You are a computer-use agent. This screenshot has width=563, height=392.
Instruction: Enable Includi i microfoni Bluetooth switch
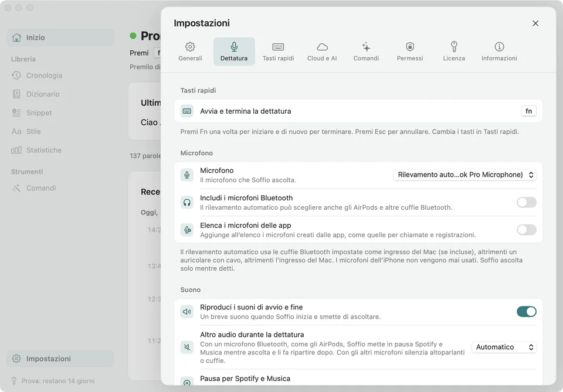coord(527,202)
